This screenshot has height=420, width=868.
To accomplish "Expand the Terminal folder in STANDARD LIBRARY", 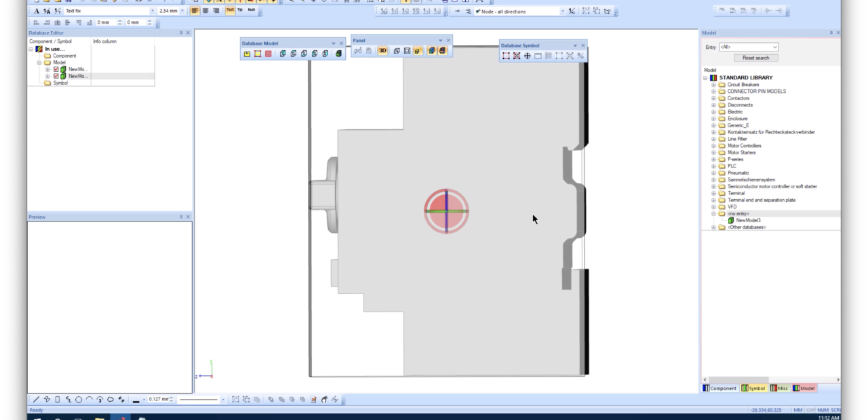I will coord(712,193).
